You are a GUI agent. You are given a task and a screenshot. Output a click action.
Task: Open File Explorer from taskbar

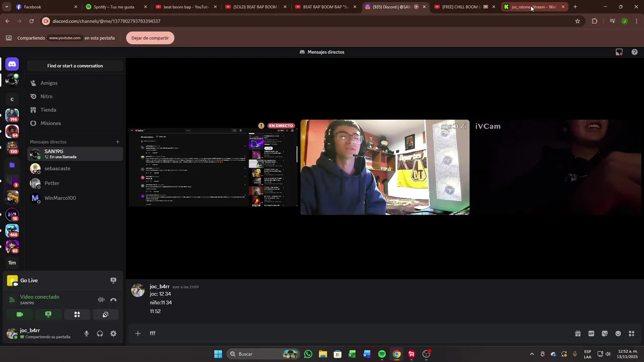click(x=323, y=354)
